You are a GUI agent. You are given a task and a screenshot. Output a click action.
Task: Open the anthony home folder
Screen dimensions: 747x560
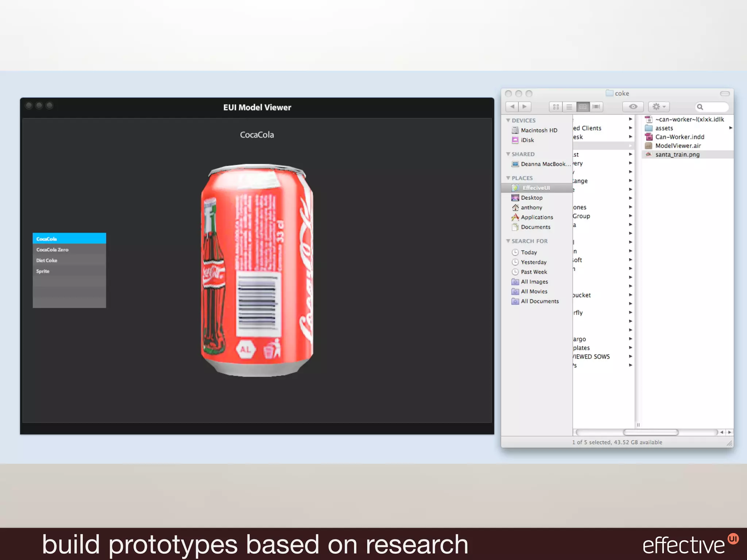(x=537, y=207)
